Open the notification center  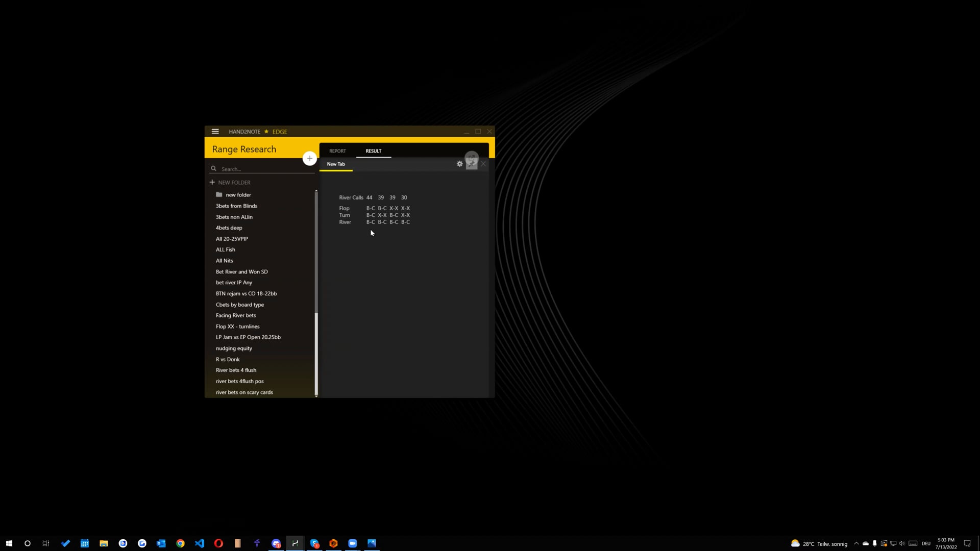(967, 543)
